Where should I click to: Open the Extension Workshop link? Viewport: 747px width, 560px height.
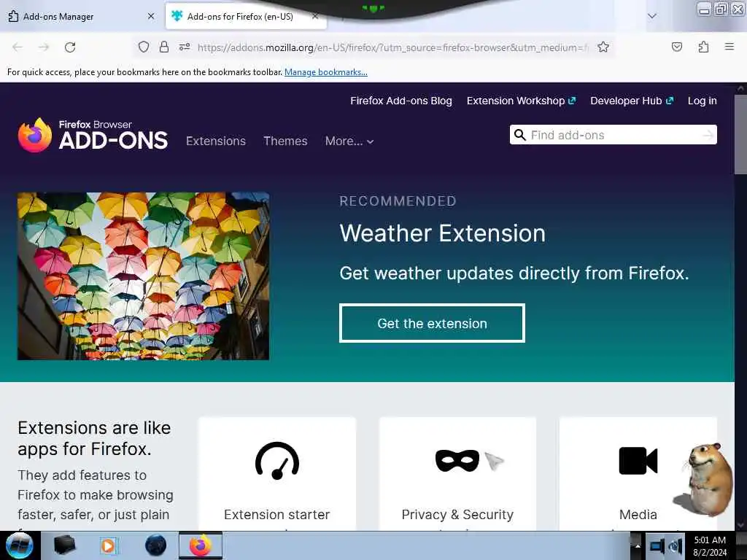[521, 101]
